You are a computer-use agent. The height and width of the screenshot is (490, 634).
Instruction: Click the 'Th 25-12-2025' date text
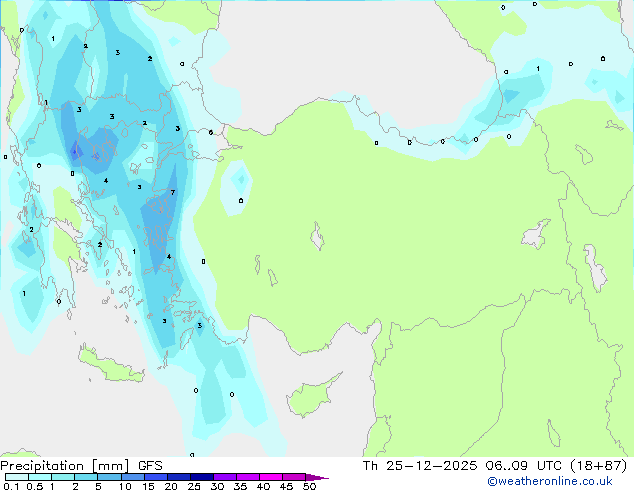(420, 466)
